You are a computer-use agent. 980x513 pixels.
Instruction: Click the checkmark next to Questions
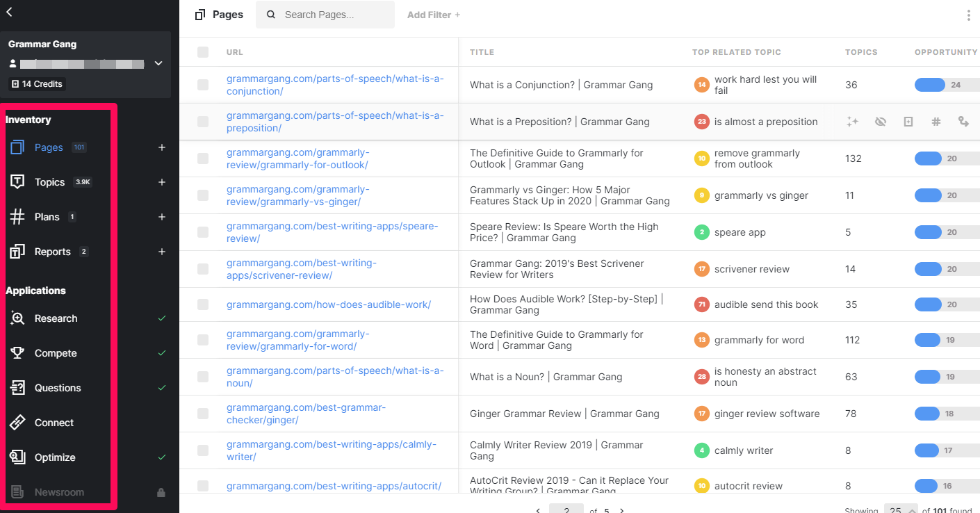(162, 388)
